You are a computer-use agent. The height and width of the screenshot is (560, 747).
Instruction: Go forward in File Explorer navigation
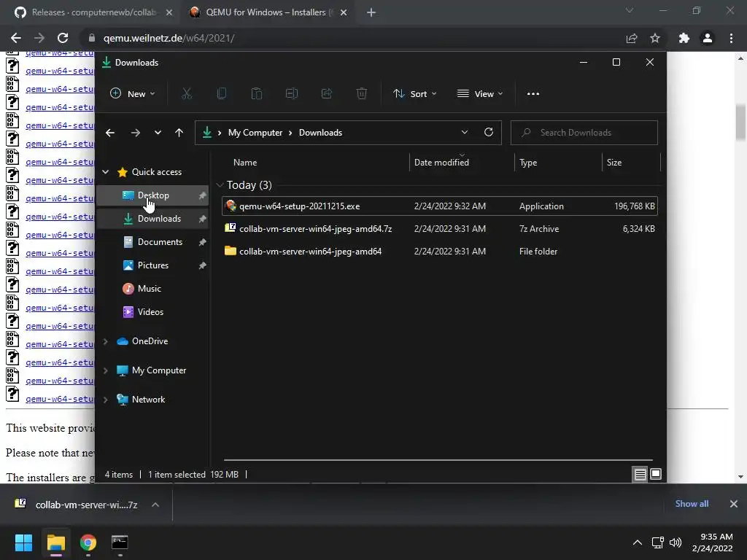click(x=135, y=133)
